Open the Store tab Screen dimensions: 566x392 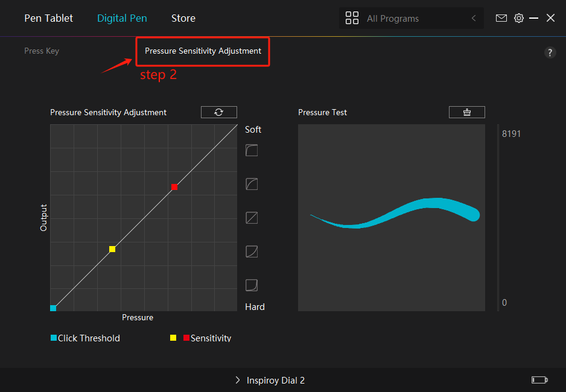[x=183, y=18]
